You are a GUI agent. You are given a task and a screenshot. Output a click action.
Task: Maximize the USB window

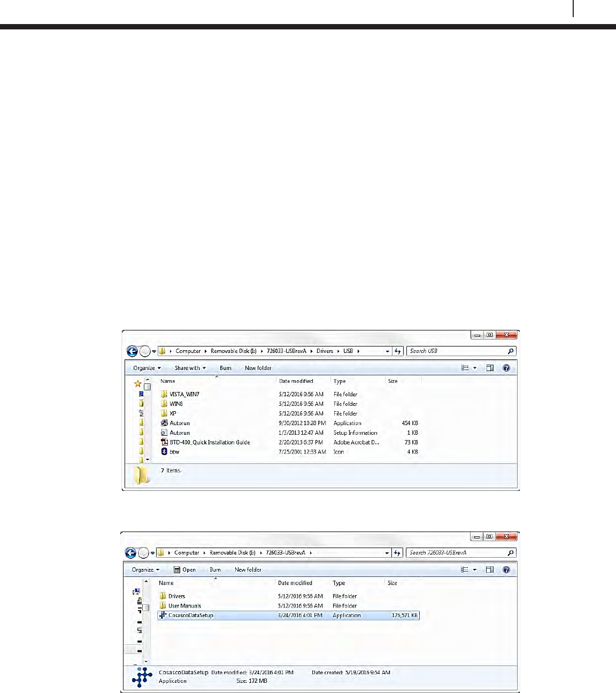pyautogui.click(x=489, y=335)
